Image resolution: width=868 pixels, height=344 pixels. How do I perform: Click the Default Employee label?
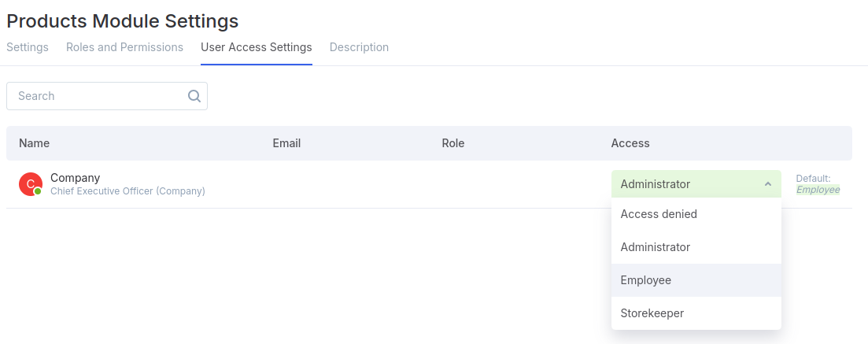click(818, 184)
